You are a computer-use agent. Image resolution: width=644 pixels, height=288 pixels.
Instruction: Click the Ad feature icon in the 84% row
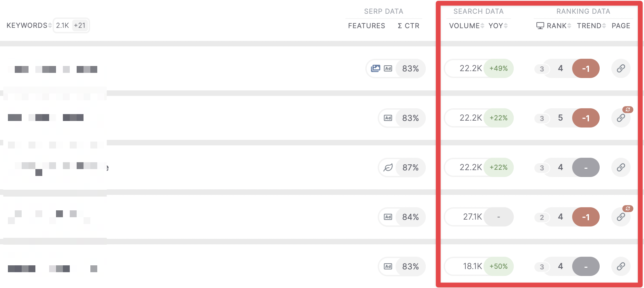388,217
